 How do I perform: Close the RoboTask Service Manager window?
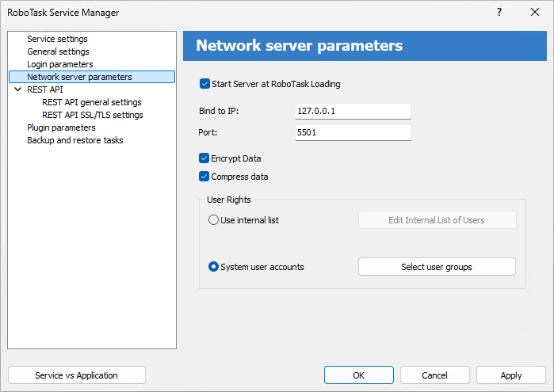click(x=535, y=12)
